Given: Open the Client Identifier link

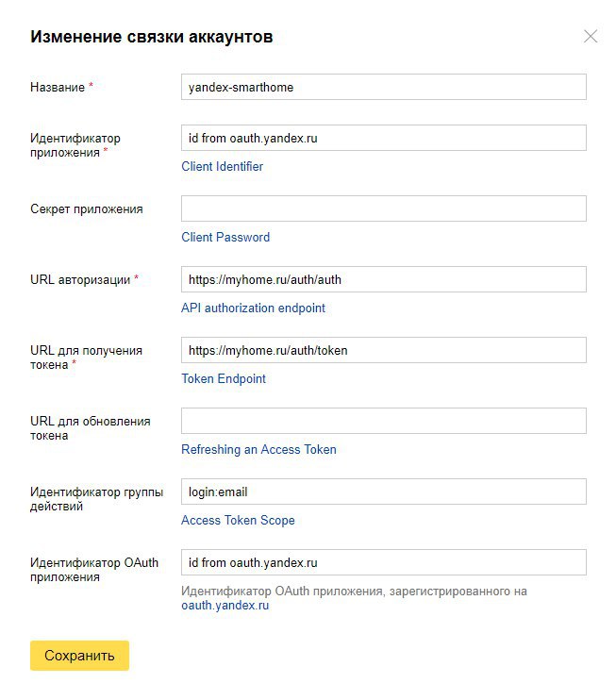Looking at the screenshot, I should coord(222,167).
